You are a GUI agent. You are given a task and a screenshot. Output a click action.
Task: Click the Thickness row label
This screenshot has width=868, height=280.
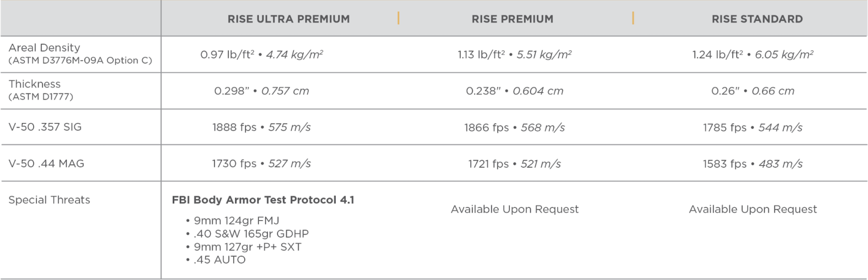click(x=34, y=84)
